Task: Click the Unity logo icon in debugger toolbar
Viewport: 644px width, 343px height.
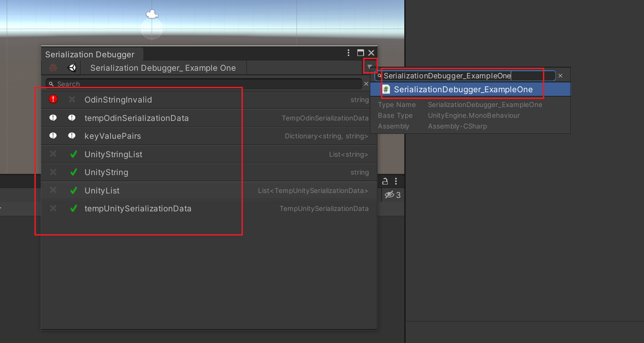Action: pos(72,68)
